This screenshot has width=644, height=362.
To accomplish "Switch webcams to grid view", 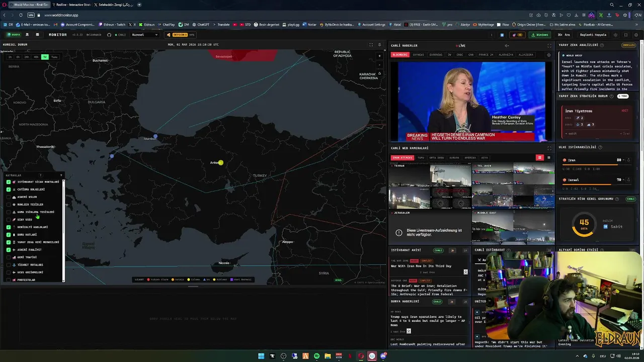I will [x=540, y=158].
